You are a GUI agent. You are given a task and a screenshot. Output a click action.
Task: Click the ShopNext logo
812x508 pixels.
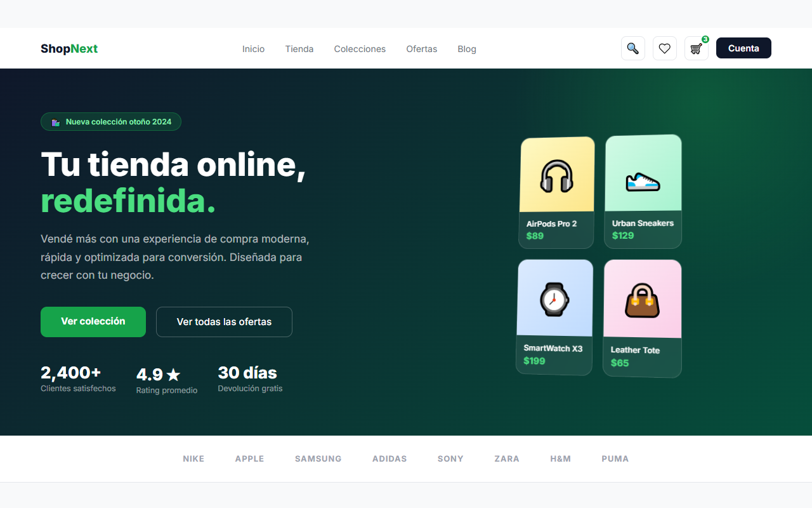69,49
